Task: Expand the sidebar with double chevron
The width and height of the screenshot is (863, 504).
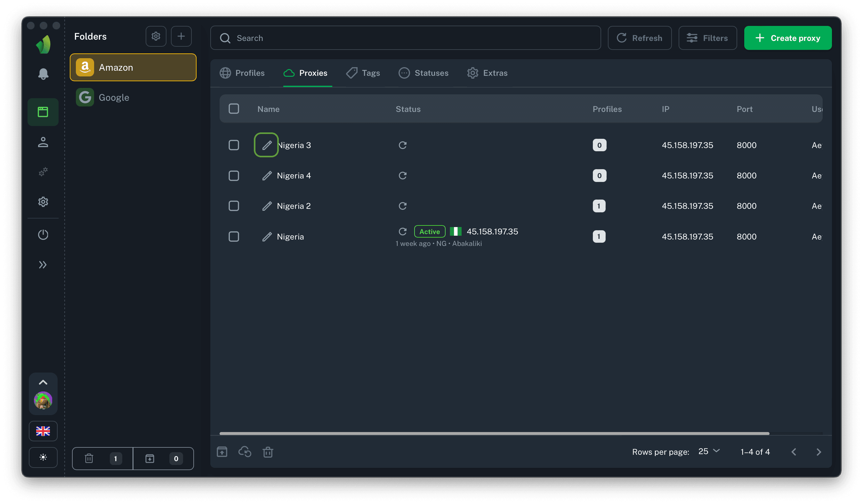Action: tap(43, 264)
